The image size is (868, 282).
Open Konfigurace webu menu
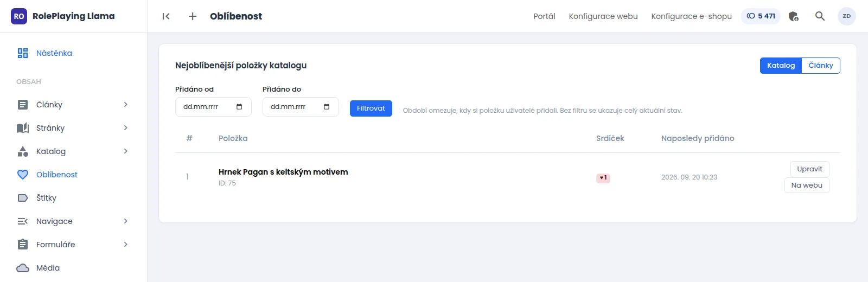click(603, 16)
